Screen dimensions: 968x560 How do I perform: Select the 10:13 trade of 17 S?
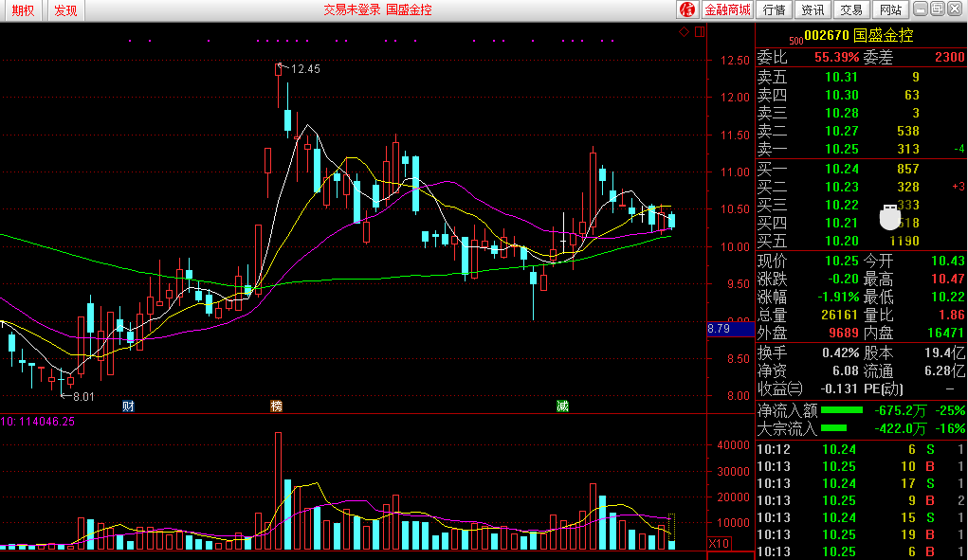[861, 483]
